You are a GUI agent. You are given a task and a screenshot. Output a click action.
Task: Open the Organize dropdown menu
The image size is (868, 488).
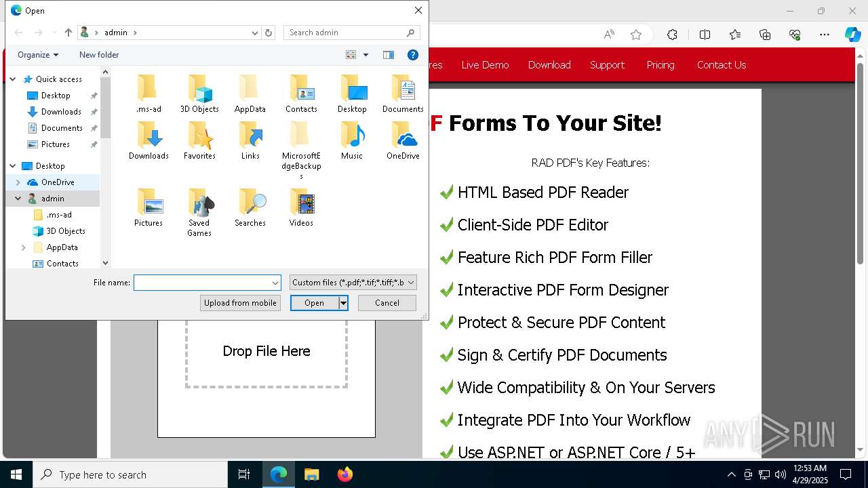pos(38,55)
